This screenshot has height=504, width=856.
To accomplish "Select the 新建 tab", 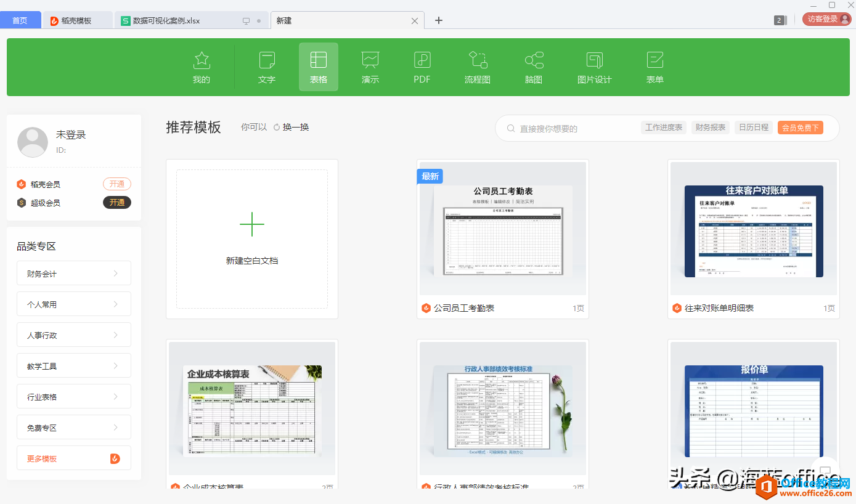I will [x=347, y=20].
